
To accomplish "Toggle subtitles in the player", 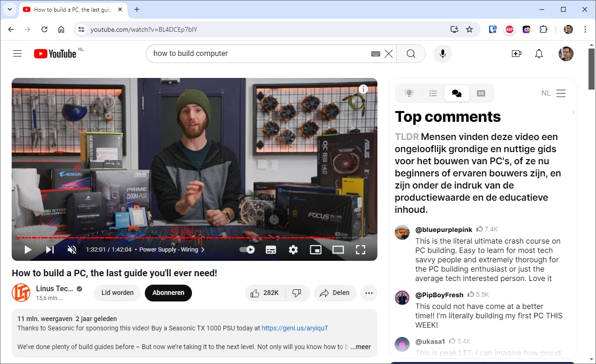I will click(271, 250).
